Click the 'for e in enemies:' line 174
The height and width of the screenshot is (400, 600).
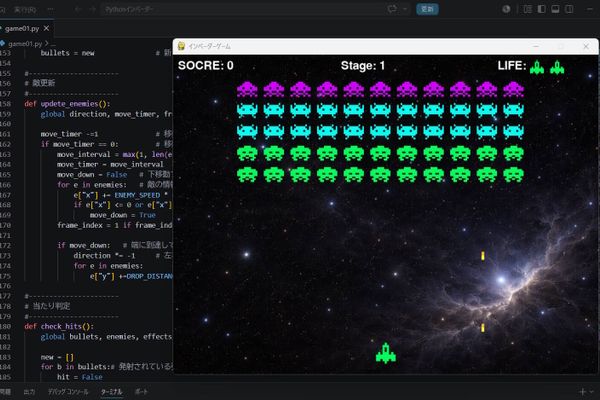coord(108,266)
